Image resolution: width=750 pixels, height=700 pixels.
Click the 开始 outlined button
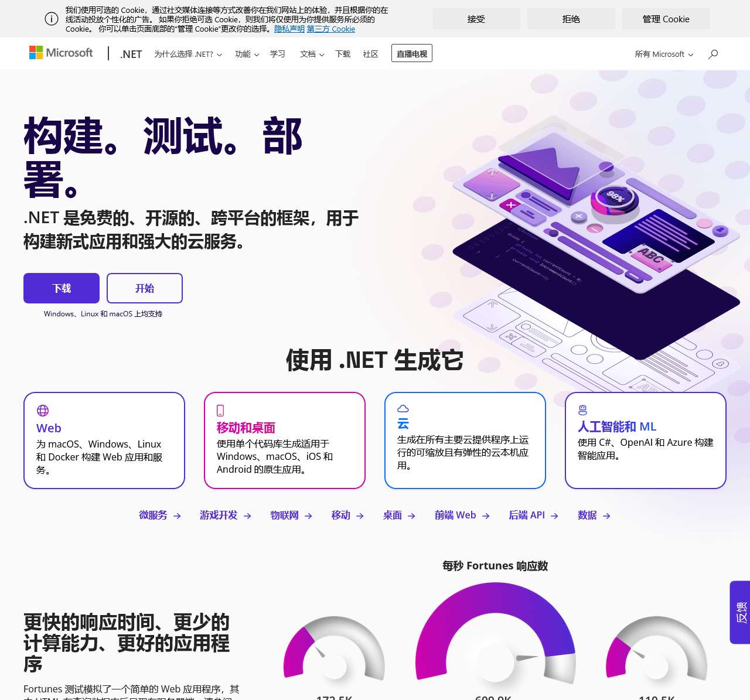click(145, 288)
